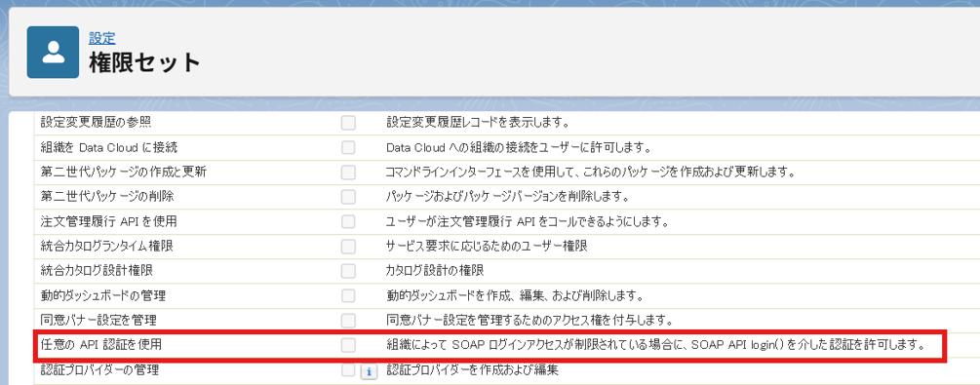Check 認証プロバイダーの管理 checkbox
980x385 pixels.
coord(348,370)
